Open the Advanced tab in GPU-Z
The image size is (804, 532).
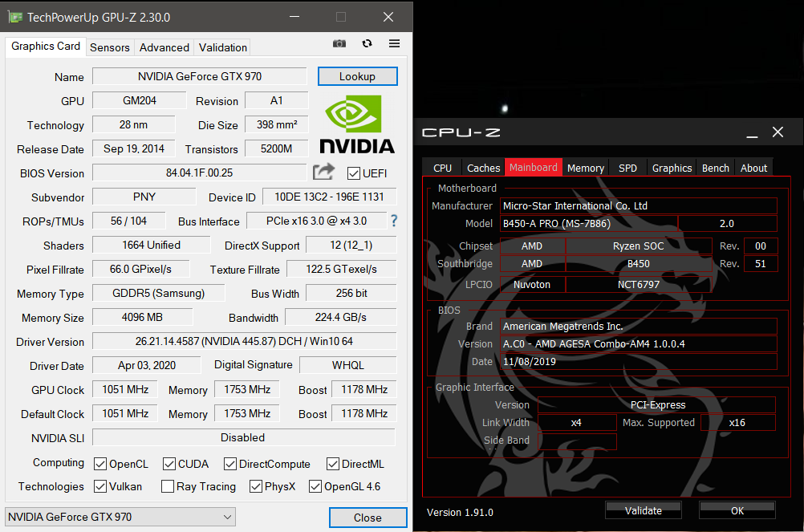tap(164, 47)
